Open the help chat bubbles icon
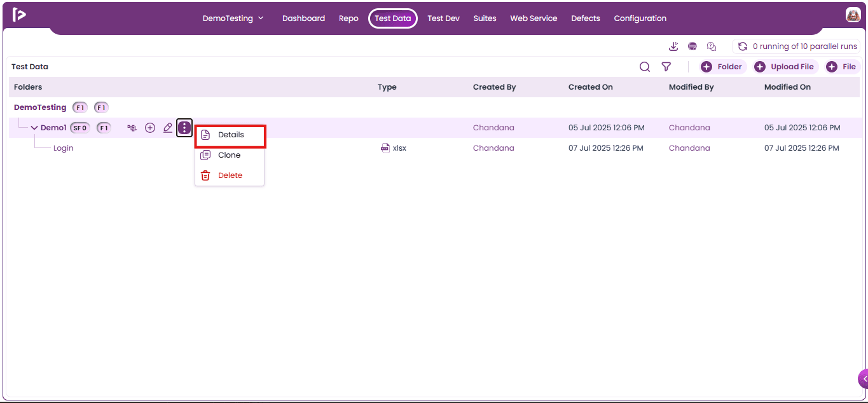868x403 pixels. [x=712, y=46]
